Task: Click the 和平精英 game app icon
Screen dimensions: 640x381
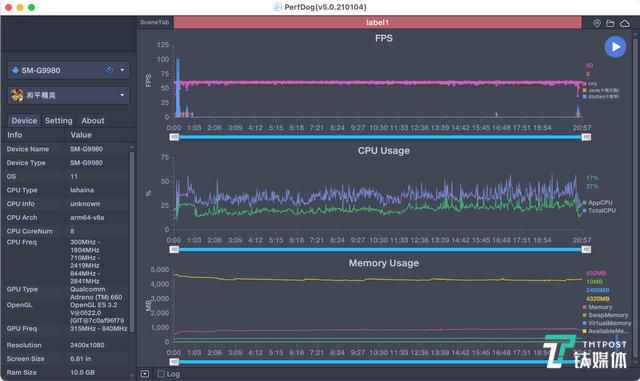Action: (x=17, y=95)
